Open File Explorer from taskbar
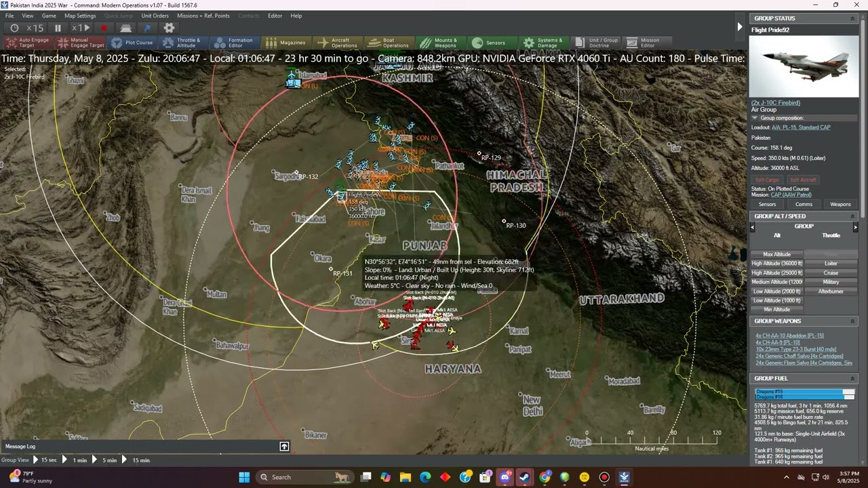This screenshot has width=868, height=488. point(406,477)
